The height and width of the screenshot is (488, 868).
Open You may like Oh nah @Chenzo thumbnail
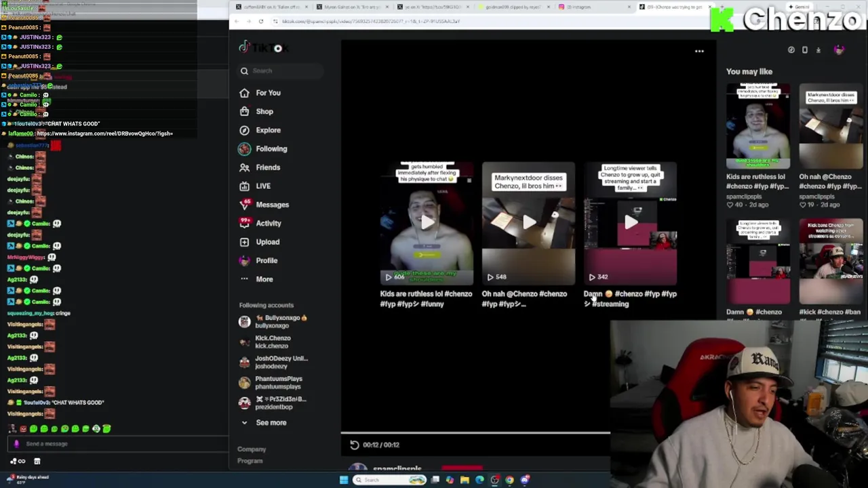pyautogui.click(x=831, y=126)
